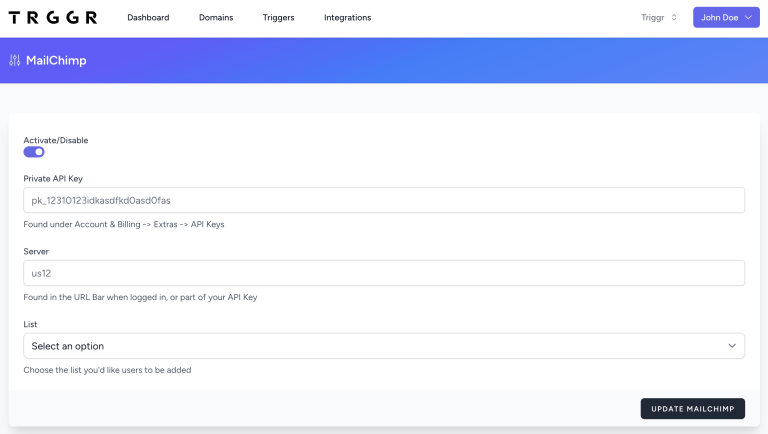Open the Triggers page
Viewport: 768px width, 434px height.
click(x=278, y=18)
